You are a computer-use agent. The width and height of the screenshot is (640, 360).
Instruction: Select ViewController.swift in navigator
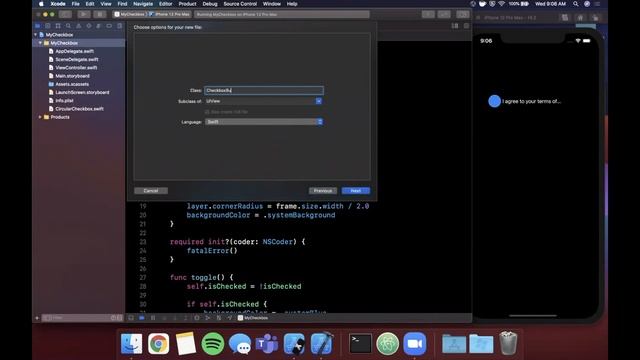tap(76, 68)
